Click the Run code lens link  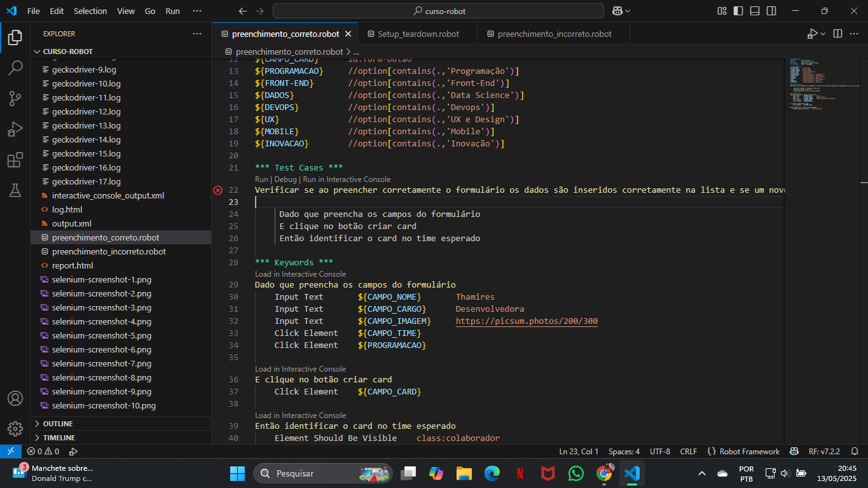click(261, 179)
